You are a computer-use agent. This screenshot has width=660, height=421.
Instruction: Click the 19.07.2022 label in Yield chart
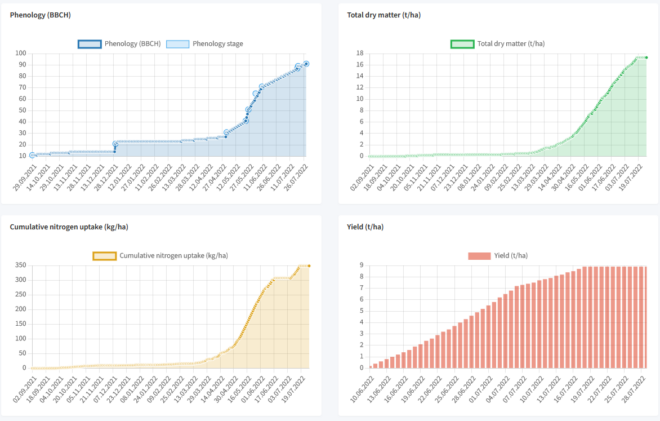coord(581,390)
